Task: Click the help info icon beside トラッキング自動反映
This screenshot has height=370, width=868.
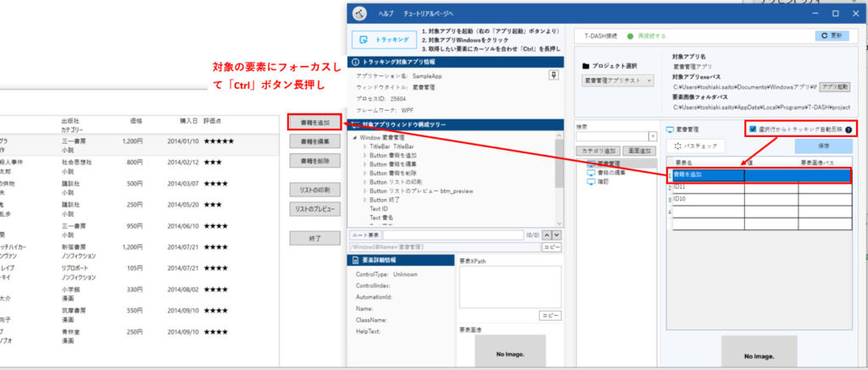Action: coord(849,130)
